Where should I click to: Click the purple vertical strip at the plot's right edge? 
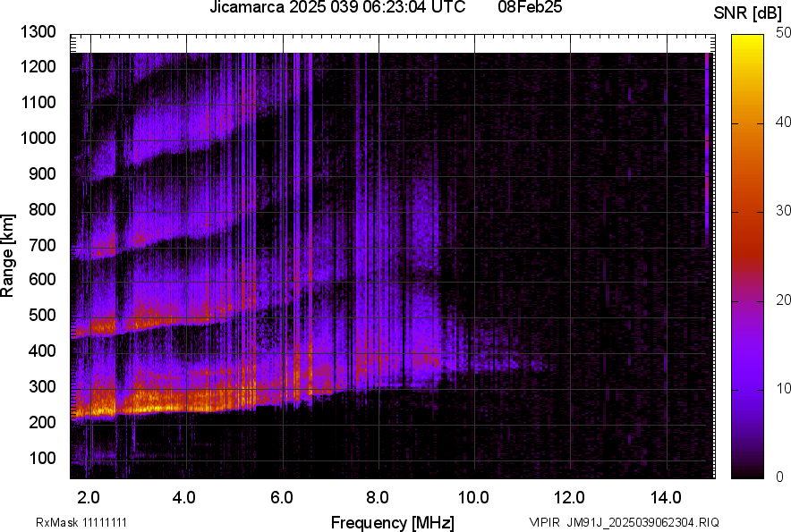tap(707, 143)
